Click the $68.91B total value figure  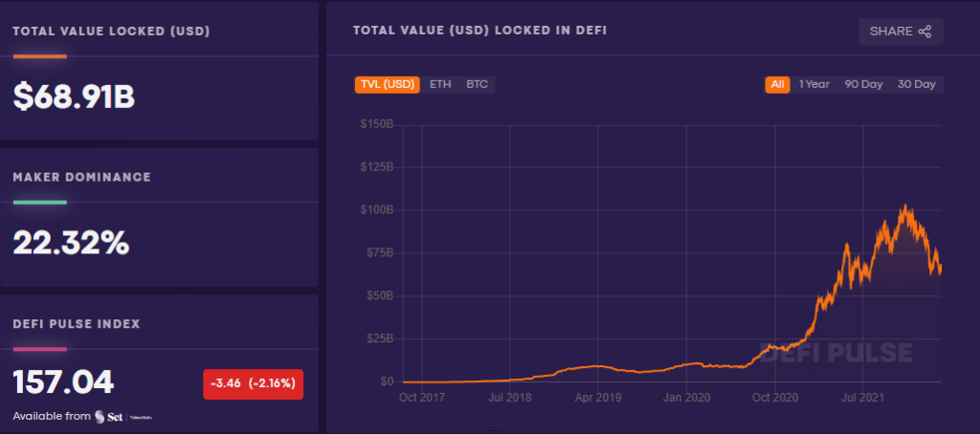(x=74, y=97)
